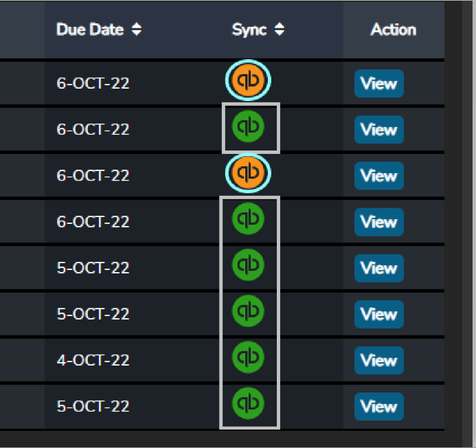The width and height of the screenshot is (476, 448).
Task: Open View for the 4-OCT-22 row
Action: (x=378, y=360)
